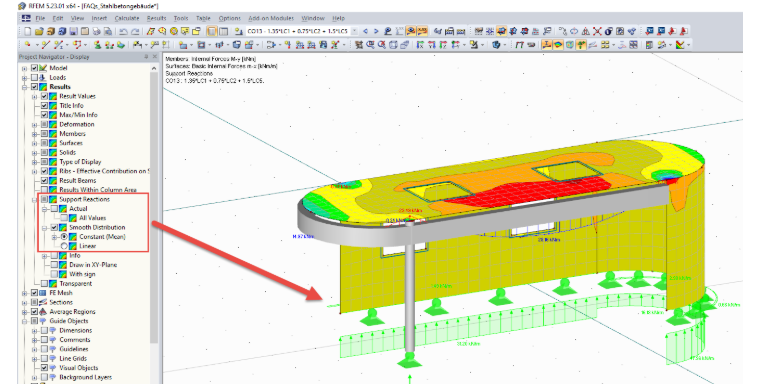
Task: Select the Visual Objects tree item
Action: click(79, 368)
